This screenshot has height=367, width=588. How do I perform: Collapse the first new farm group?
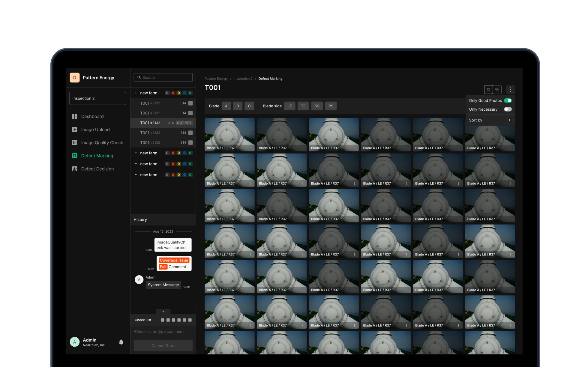click(x=136, y=93)
